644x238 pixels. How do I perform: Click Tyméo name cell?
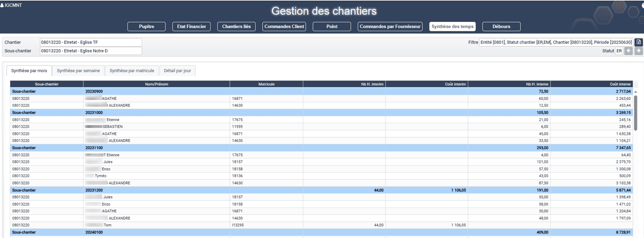click(x=156, y=176)
